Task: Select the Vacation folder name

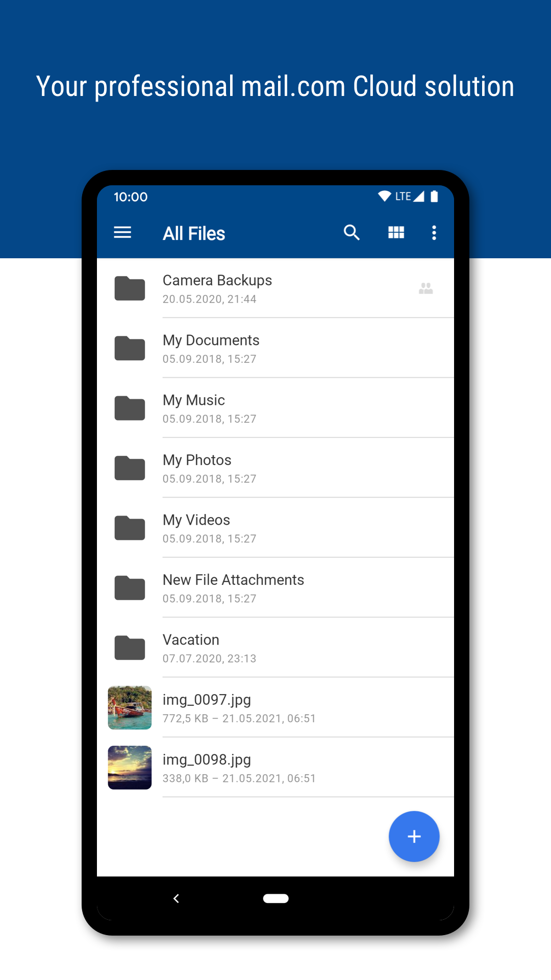Action: (x=191, y=640)
